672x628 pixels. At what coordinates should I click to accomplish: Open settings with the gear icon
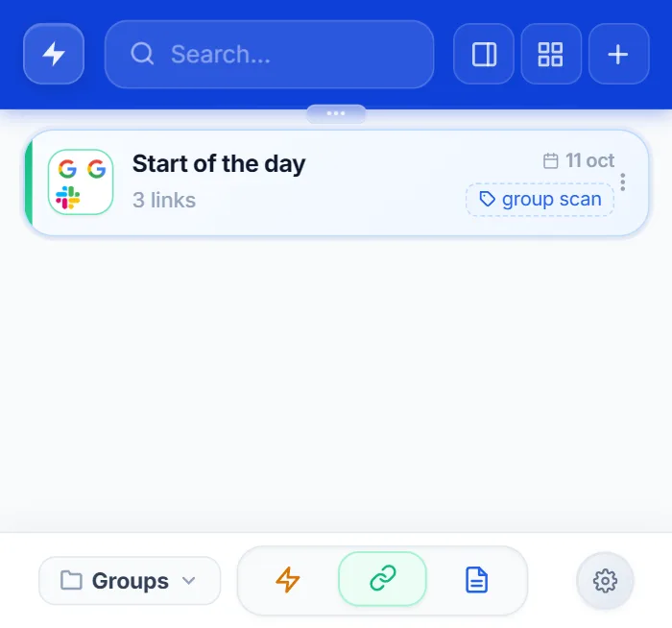click(605, 581)
